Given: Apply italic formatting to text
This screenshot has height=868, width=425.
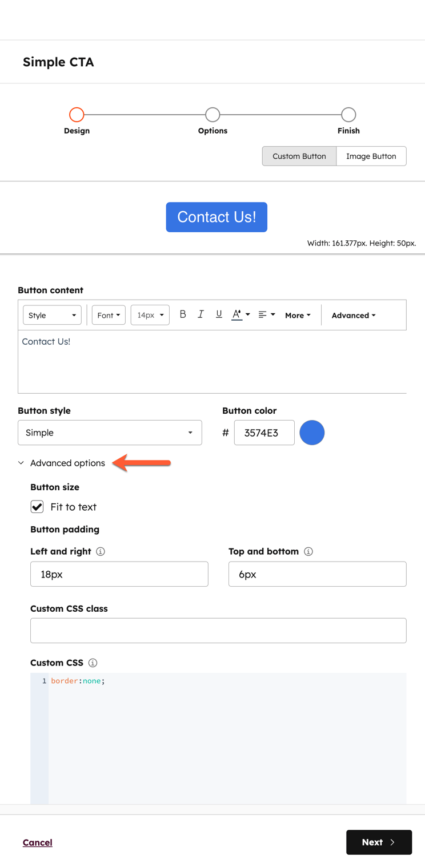Looking at the screenshot, I should [201, 314].
